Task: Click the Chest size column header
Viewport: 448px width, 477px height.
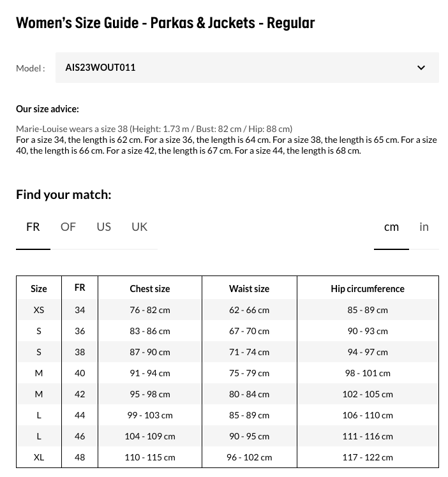Action: tap(150, 289)
